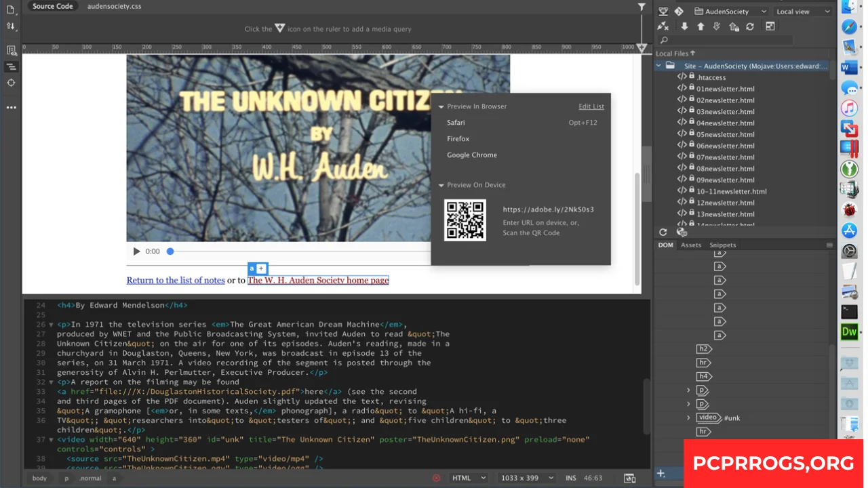Select the h2 node in DOM panel

704,349
